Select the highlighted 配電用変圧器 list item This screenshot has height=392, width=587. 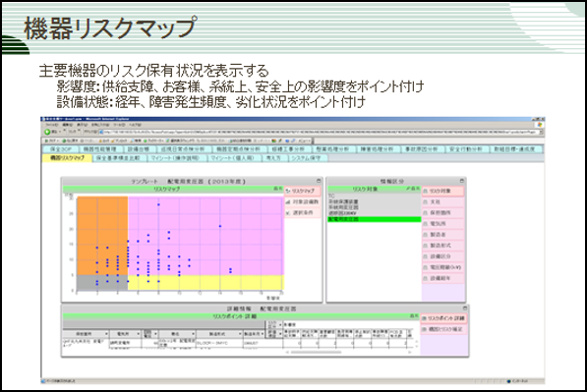click(x=375, y=219)
